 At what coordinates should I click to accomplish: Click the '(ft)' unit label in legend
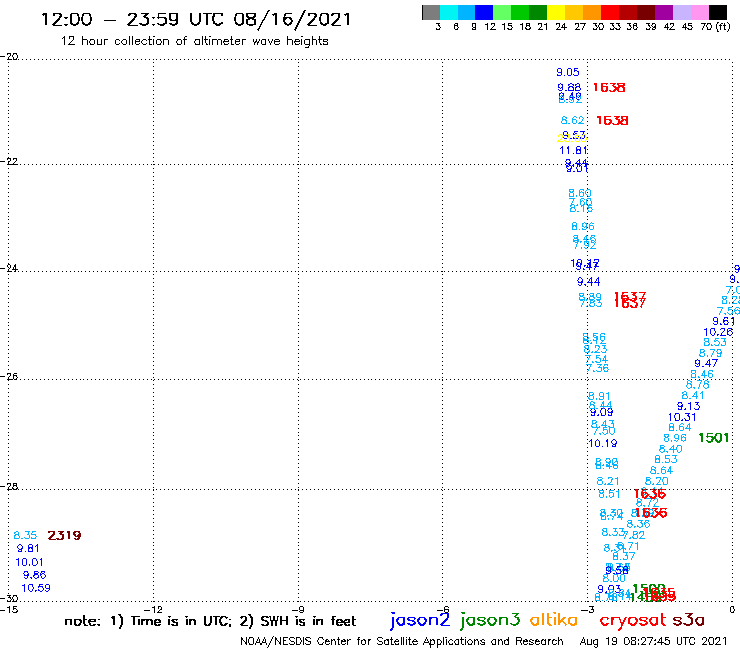[723, 26]
